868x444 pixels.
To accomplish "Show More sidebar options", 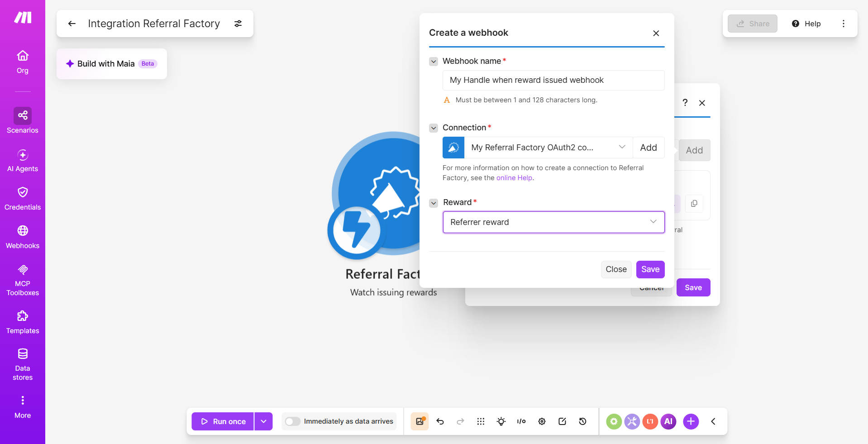I will 23,407.
